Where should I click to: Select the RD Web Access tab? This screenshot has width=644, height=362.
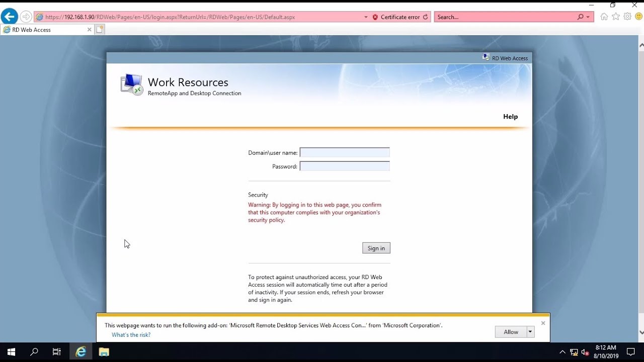47,30
